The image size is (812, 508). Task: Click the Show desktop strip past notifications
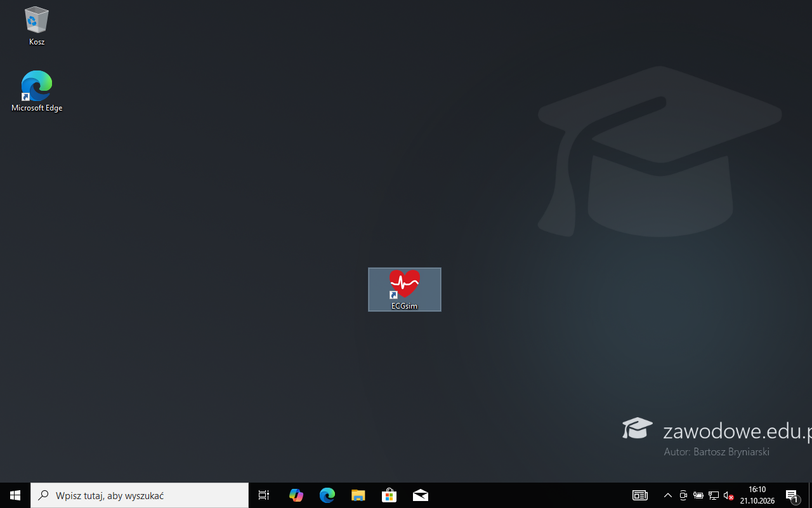click(810, 495)
